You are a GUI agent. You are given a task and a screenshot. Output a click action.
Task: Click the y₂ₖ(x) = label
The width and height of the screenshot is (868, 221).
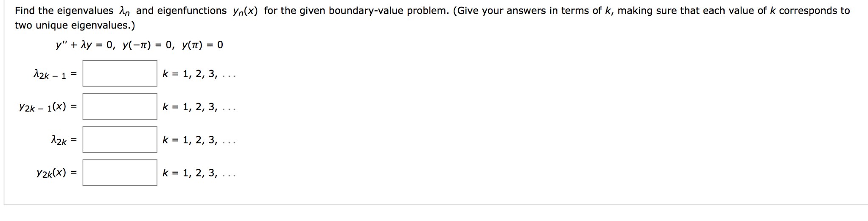pos(57,173)
